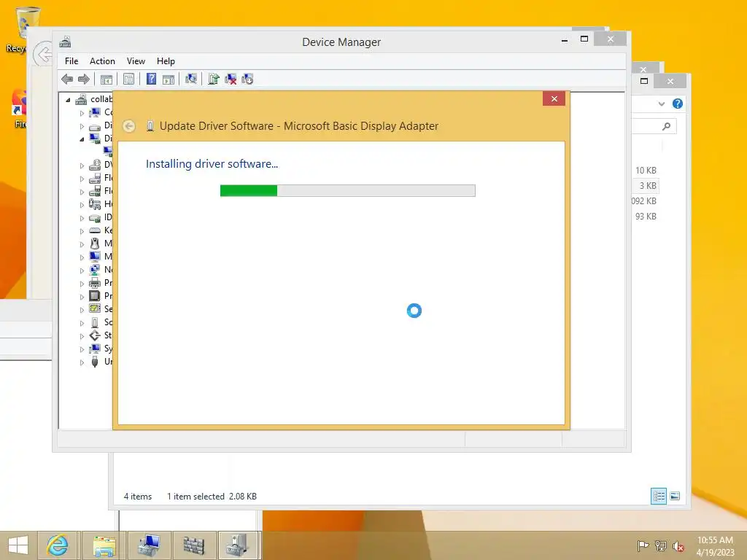Click the '4 items' status text
Image resolution: width=747 pixels, height=560 pixels.
click(138, 496)
